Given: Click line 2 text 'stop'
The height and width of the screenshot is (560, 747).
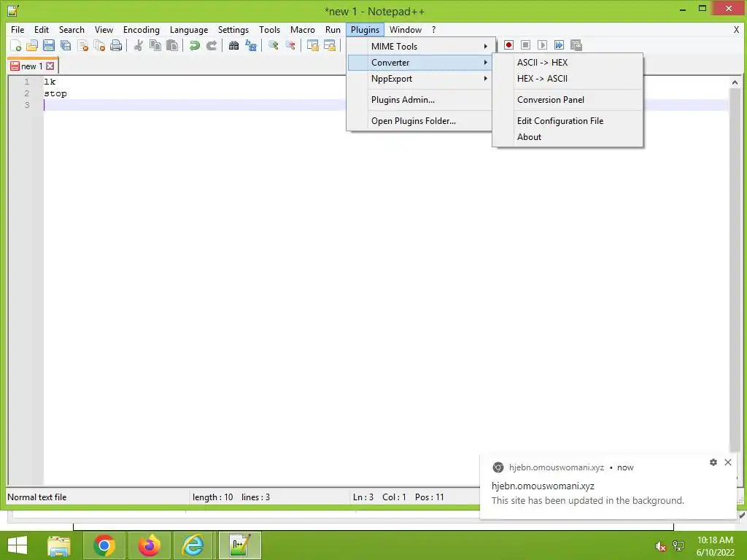Looking at the screenshot, I should [55, 93].
